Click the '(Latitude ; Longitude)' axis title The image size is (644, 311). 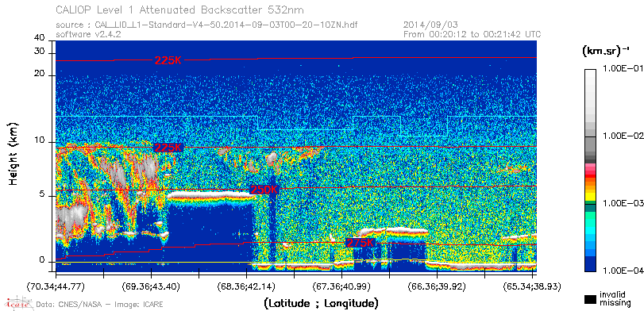click(322, 304)
